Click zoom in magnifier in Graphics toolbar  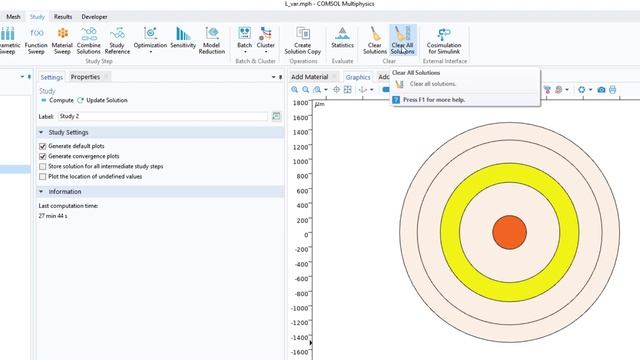pyautogui.click(x=294, y=90)
